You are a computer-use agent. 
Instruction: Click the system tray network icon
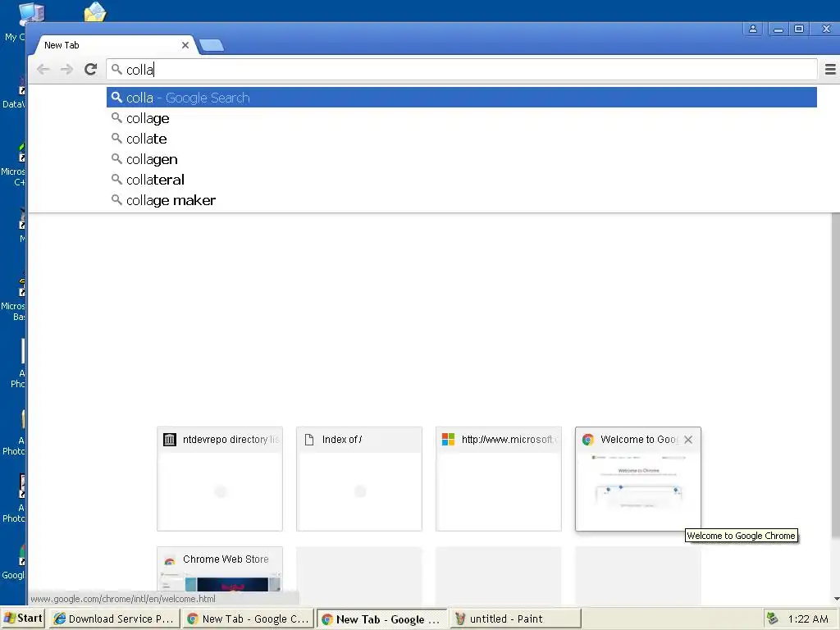(x=772, y=619)
